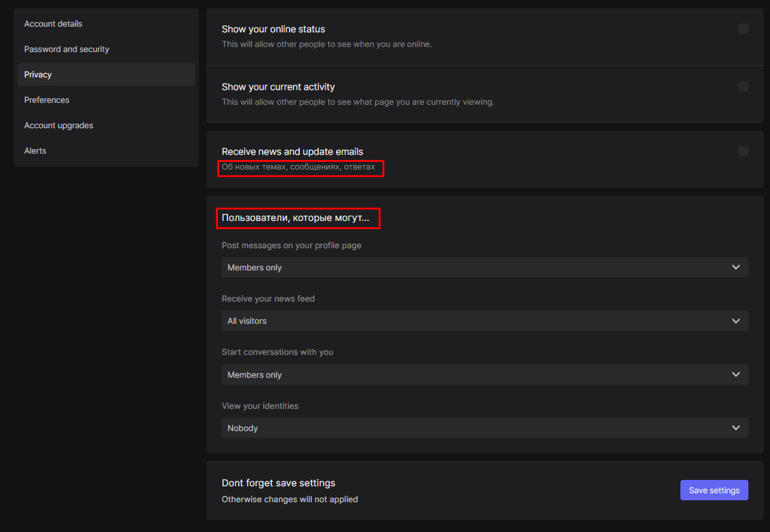Navigate to Alerts in the sidebar
The width and height of the screenshot is (770, 532).
pos(35,150)
